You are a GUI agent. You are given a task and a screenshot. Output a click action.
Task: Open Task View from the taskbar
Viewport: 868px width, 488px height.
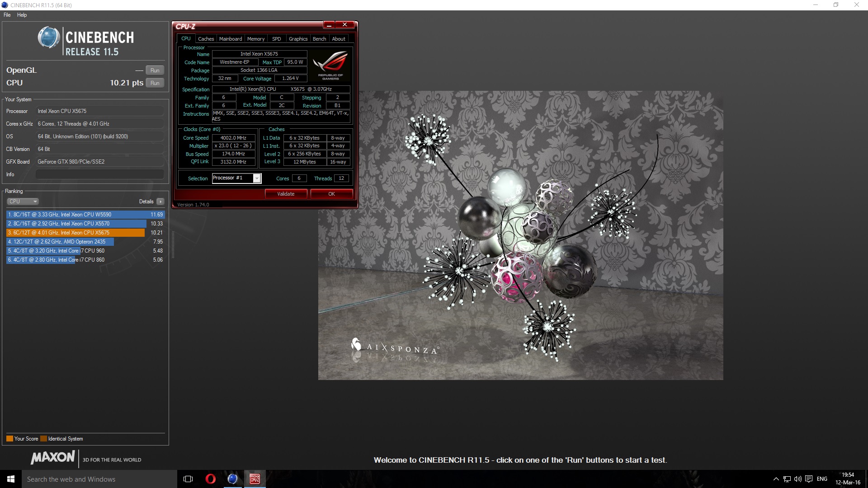(x=188, y=479)
